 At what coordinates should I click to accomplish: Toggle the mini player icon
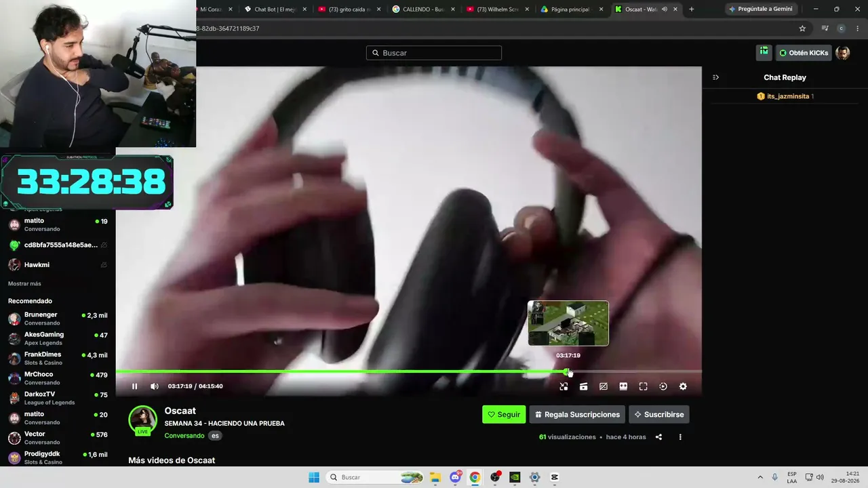click(564, 386)
